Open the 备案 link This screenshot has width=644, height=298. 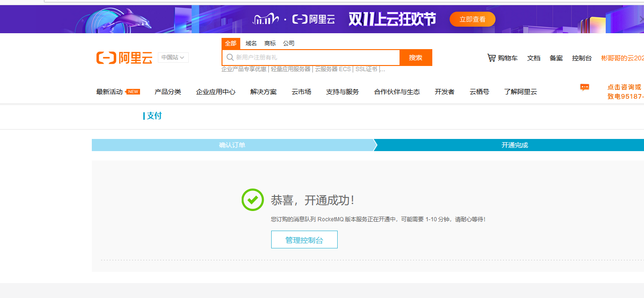point(556,58)
